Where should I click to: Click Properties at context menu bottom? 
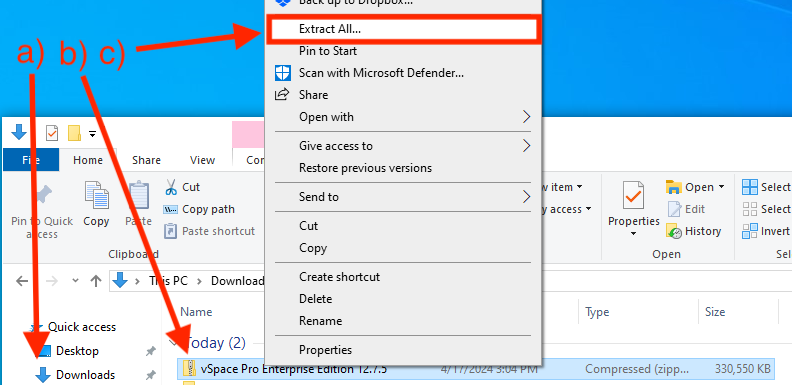click(325, 350)
